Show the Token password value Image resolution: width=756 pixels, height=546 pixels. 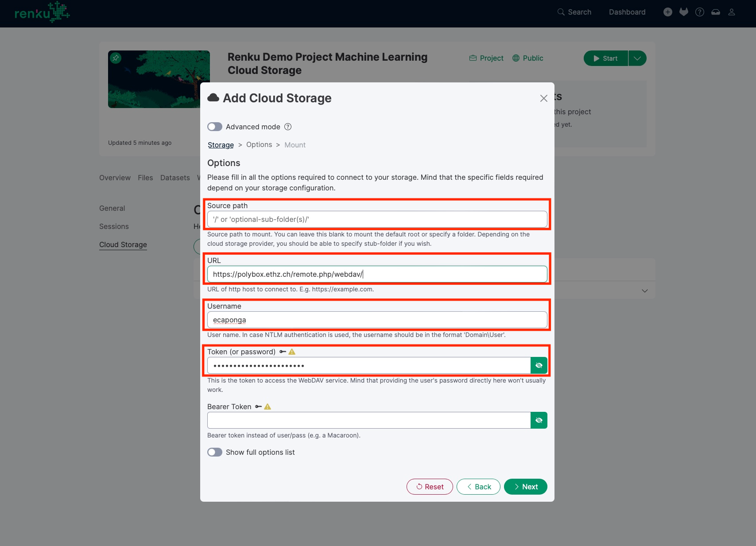539,365
